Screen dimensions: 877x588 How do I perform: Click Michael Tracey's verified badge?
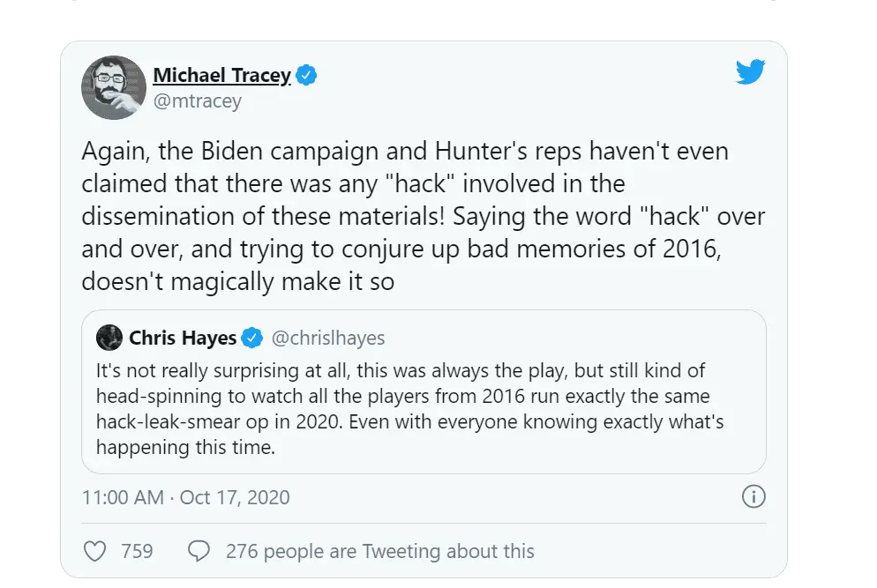[306, 76]
